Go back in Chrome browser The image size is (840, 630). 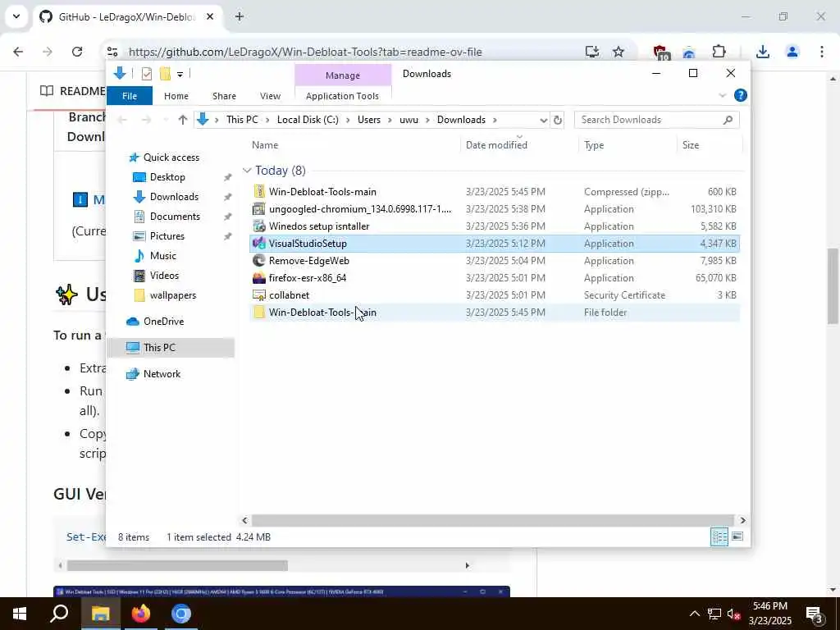coord(18,52)
